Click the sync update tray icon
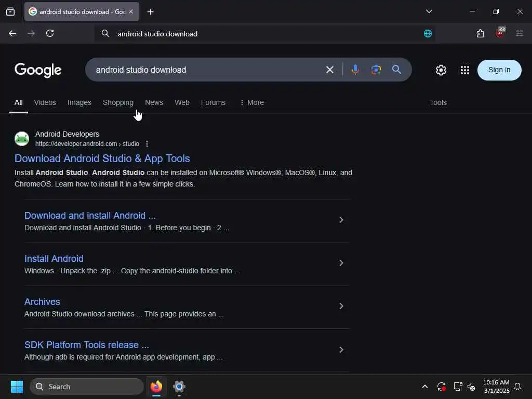532x399 pixels. point(441,387)
